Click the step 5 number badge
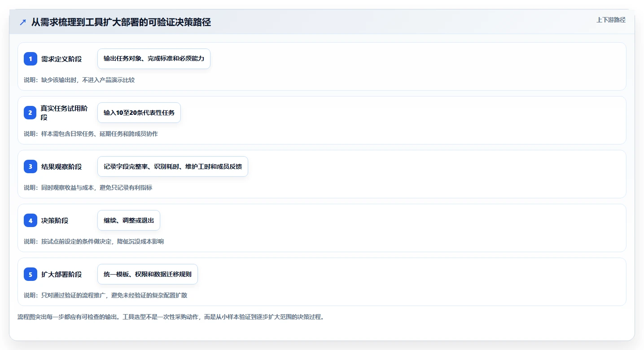 coord(31,274)
